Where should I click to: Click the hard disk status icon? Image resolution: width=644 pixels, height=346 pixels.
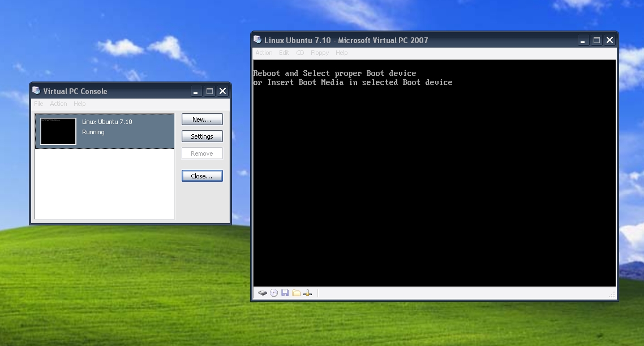[x=263, y=293]
